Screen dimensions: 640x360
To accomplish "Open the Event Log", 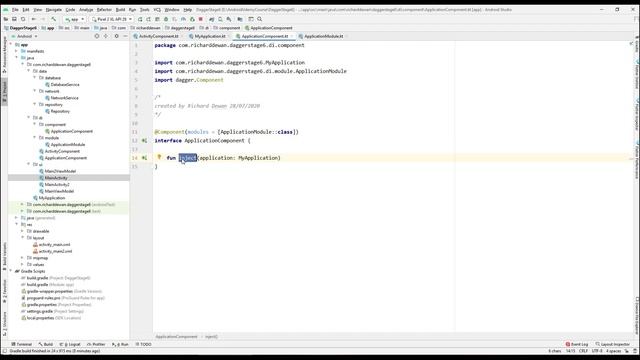I will (x=577, y=344).
